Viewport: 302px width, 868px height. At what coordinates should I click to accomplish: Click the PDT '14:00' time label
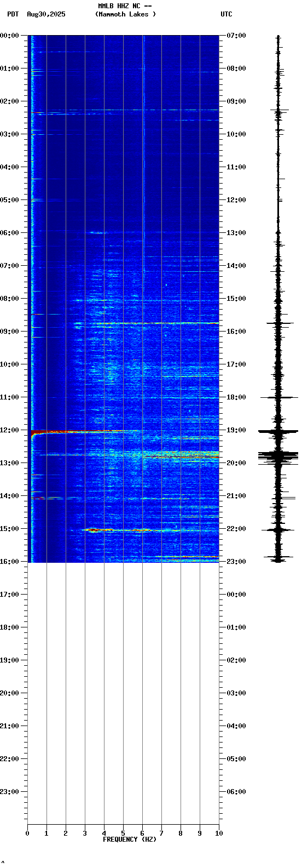[10, 496]
